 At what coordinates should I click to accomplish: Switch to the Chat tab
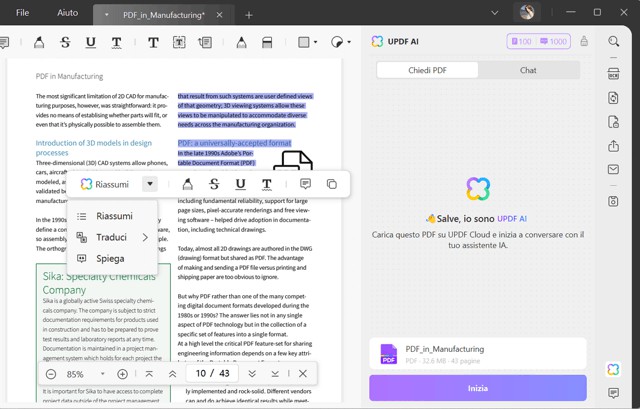528,71
